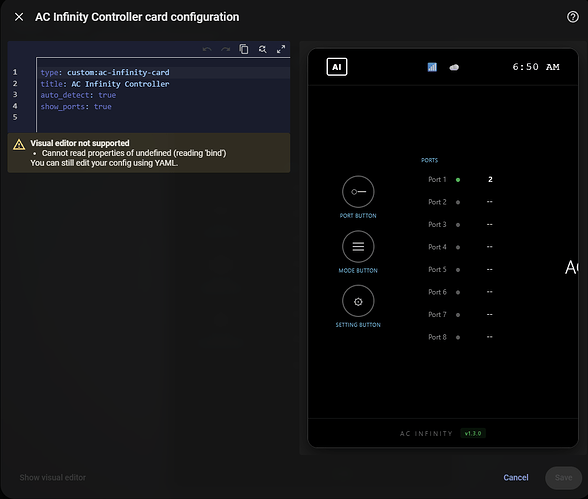
Task: Select the Port 2 status dot
Action: (x=458, y=202)
